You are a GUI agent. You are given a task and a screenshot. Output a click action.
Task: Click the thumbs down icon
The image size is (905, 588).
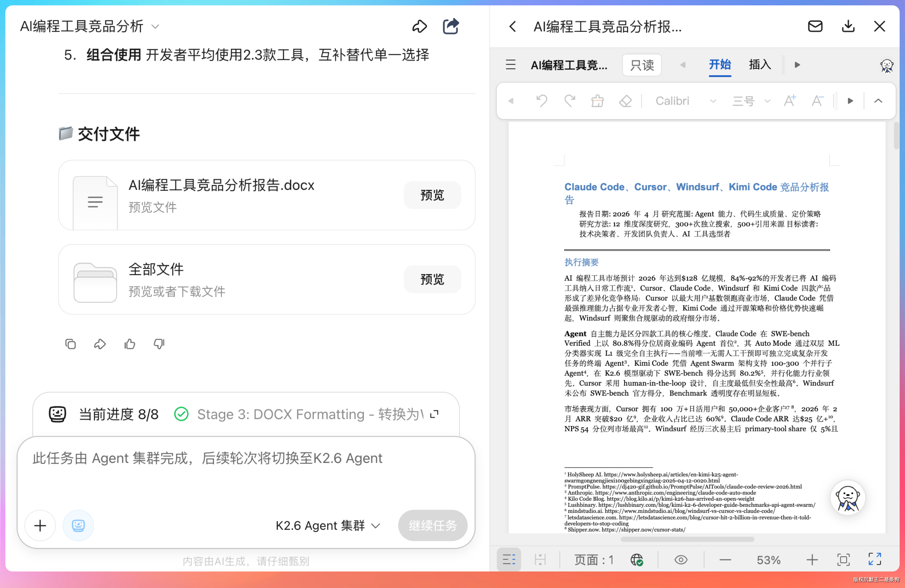click(159, 344)
